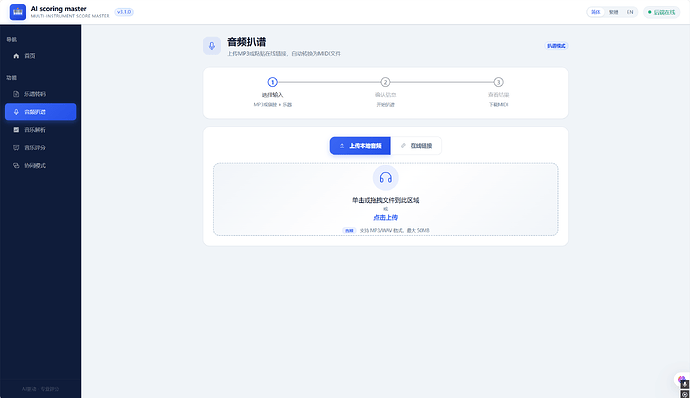Click the link chain icon on tab
Image resolution: width=690 pixels, height=398 pixels.
[x=403, y=146]
